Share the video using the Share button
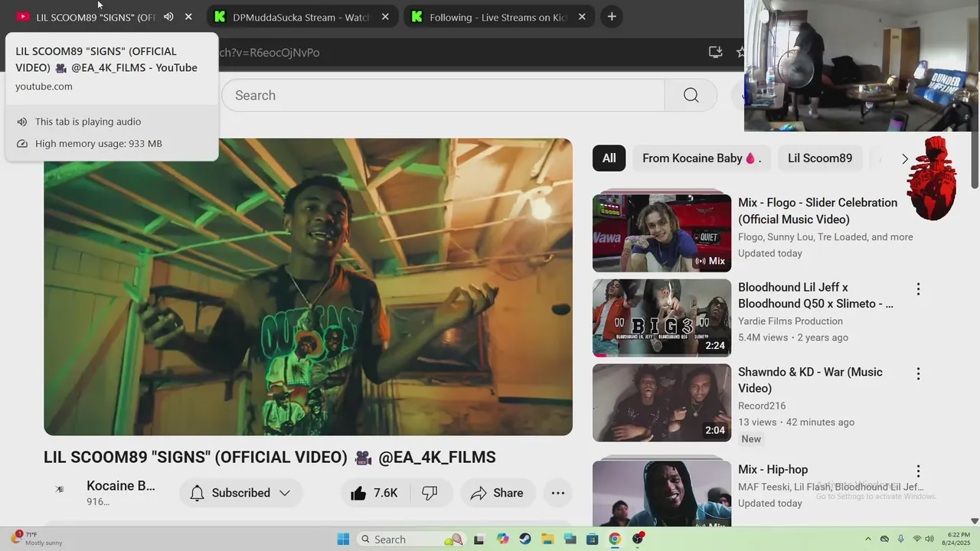 point(497,493)
